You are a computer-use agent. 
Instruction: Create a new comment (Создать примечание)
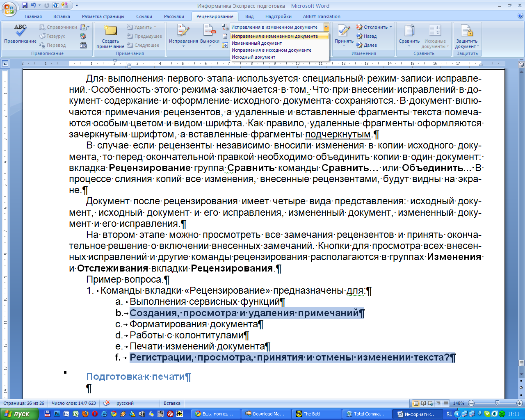[x=110, y=36]
